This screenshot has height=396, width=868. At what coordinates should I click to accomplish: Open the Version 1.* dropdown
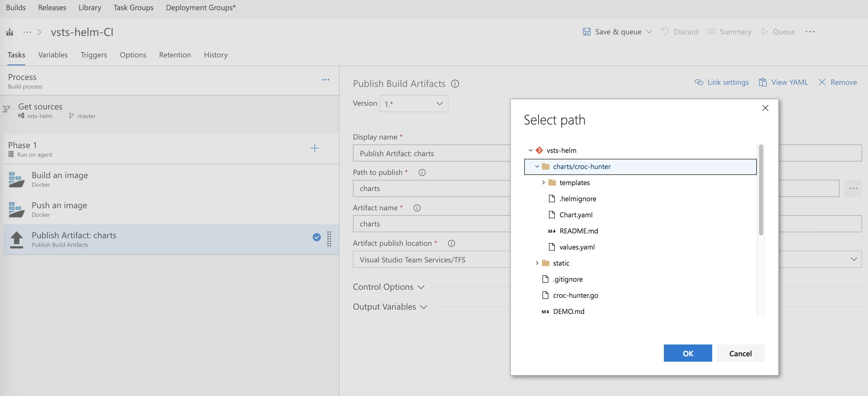(414, 104)
